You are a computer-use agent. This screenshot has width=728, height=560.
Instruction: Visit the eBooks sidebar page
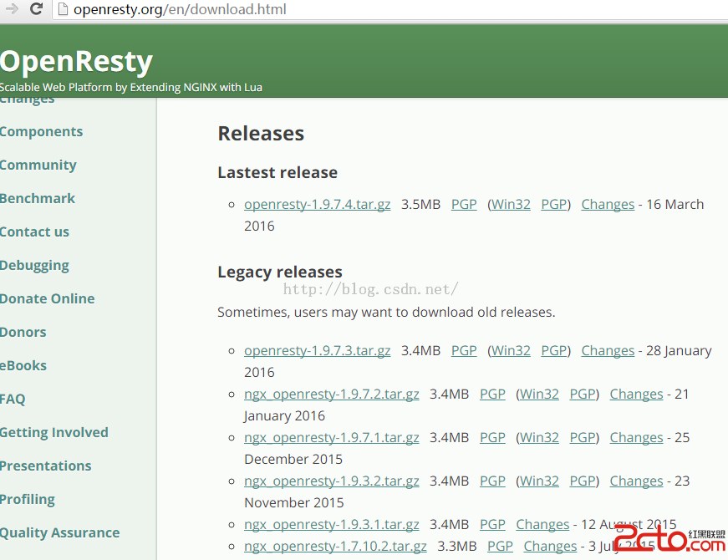tap(23, 365)
